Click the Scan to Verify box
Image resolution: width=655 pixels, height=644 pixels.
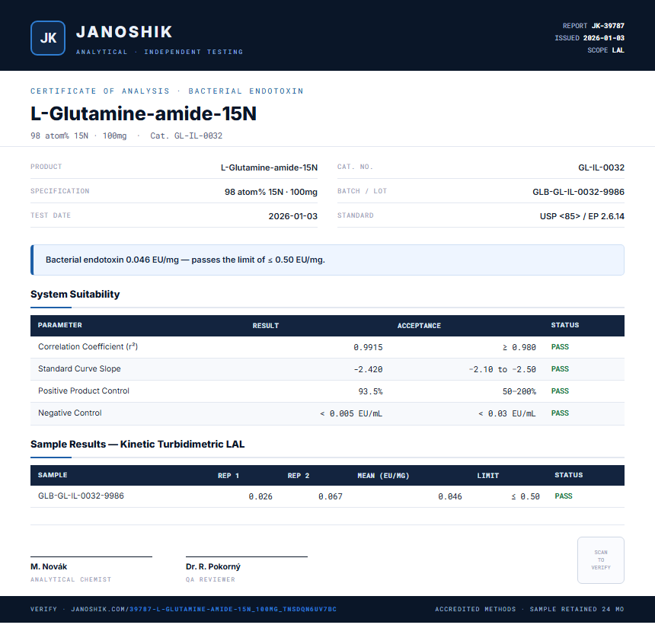point(601,560)
